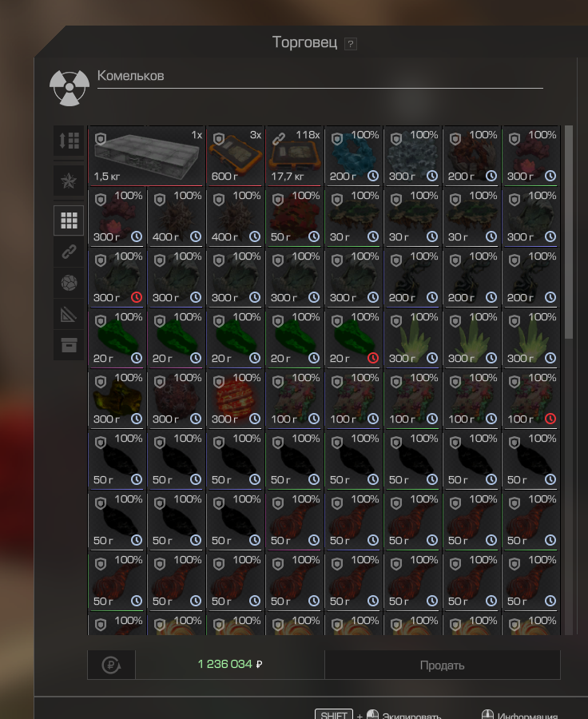The image size is (588, 719).
Task: Click the 17,7 кг weight label
Action: [x=287, y=176]
